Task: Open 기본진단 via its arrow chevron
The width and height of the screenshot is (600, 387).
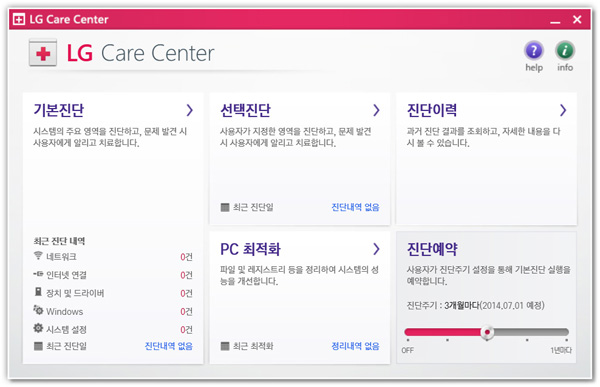Action: 189,110
